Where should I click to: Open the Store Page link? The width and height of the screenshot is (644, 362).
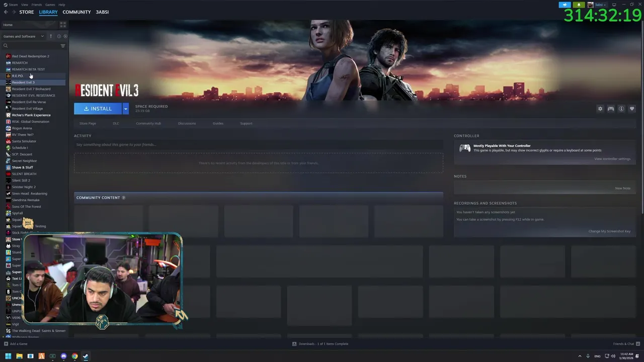[88, 123]
